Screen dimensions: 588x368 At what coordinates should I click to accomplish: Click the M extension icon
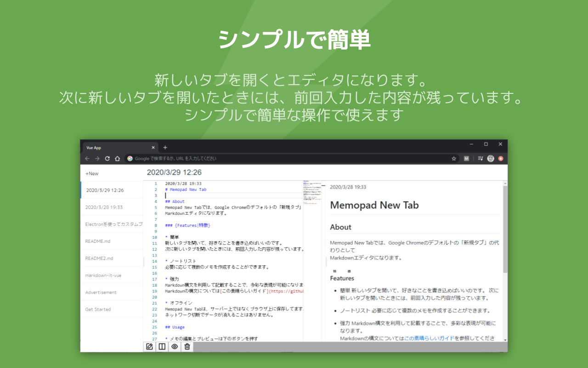466,158
